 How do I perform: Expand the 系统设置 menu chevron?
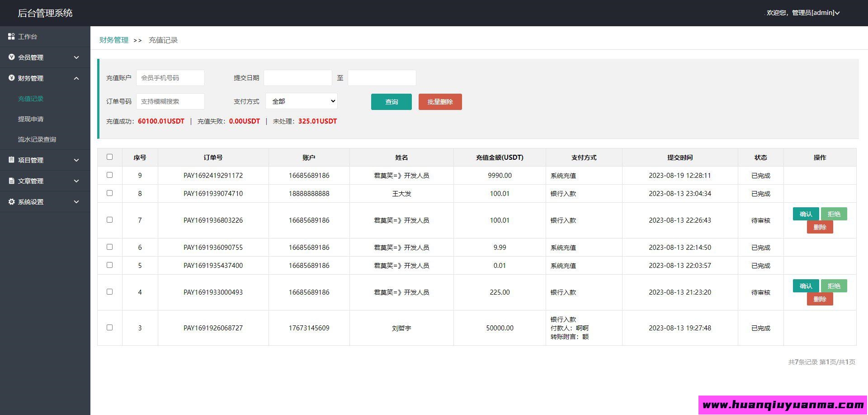pos(76,202)
